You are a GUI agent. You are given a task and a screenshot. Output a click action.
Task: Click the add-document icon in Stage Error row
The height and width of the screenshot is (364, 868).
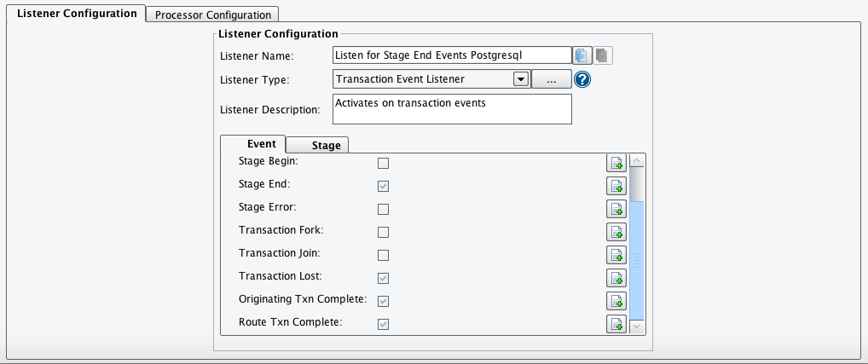click(616, 209)
